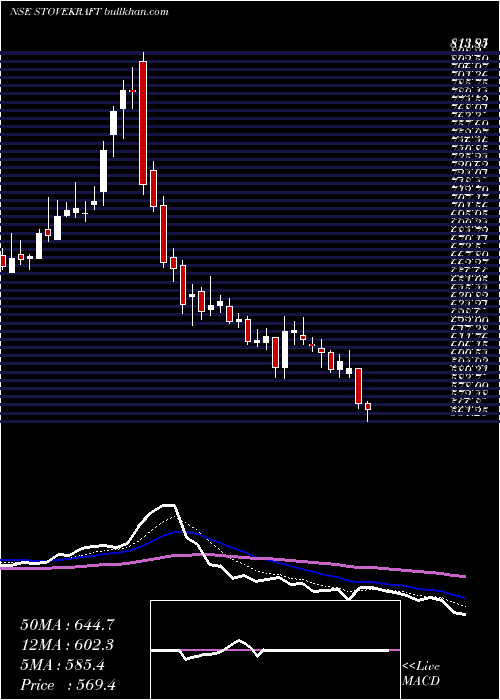Click the MACD histogram panel

coord(275,650)
